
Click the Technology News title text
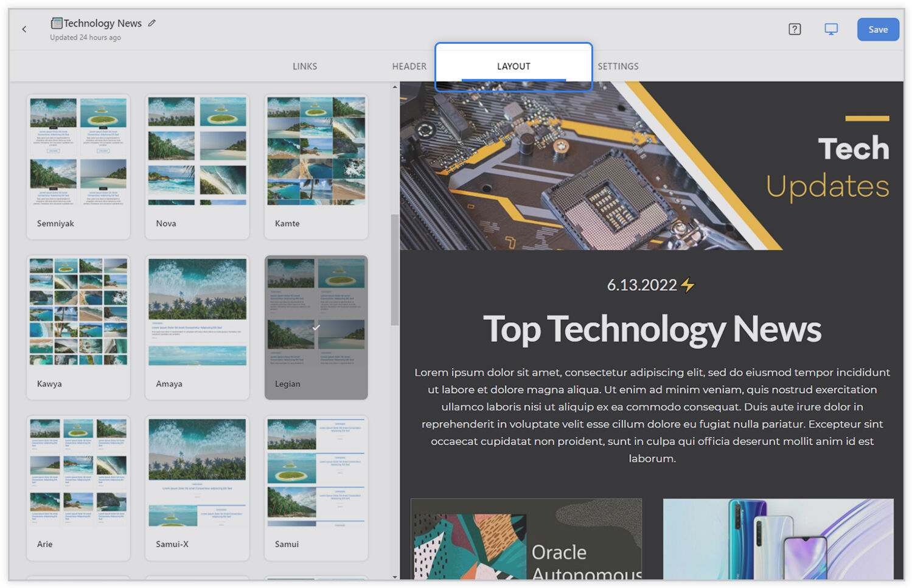click(x=103, y=23)
